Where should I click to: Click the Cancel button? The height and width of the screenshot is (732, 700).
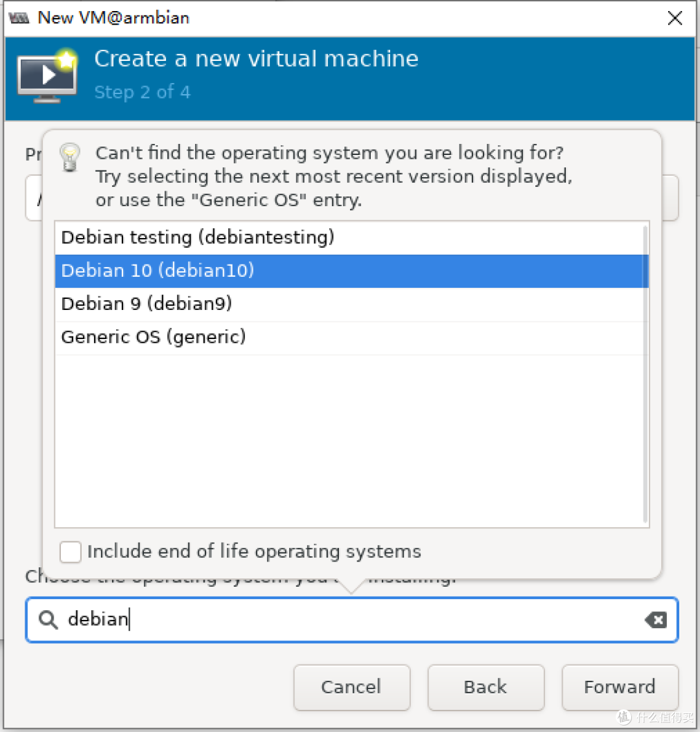tap(352, 687)
